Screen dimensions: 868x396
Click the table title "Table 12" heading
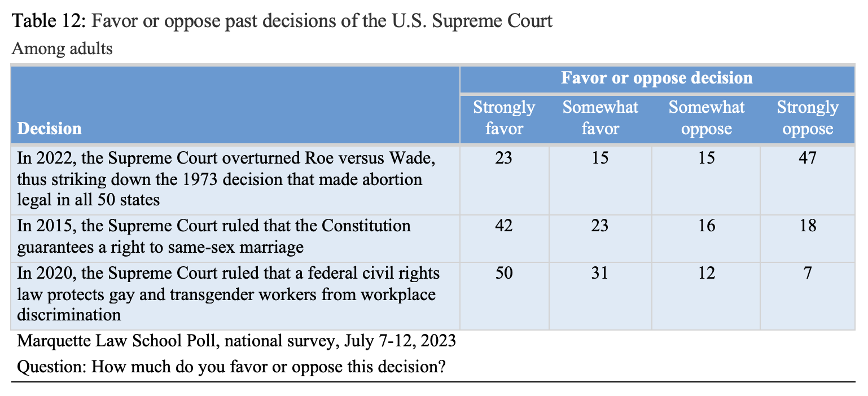point(282,21)
